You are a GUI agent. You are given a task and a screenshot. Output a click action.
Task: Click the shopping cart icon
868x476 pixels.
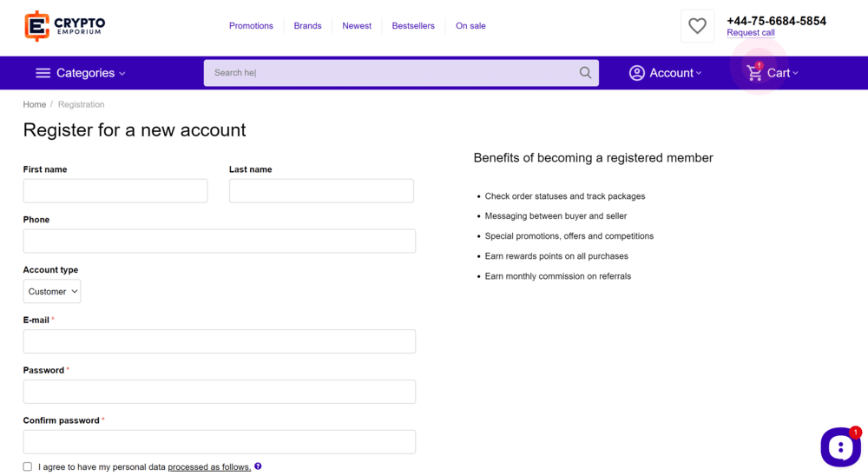754,73
